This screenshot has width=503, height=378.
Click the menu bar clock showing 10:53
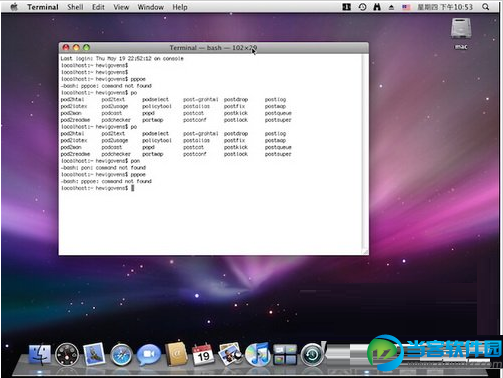(445, 7)
